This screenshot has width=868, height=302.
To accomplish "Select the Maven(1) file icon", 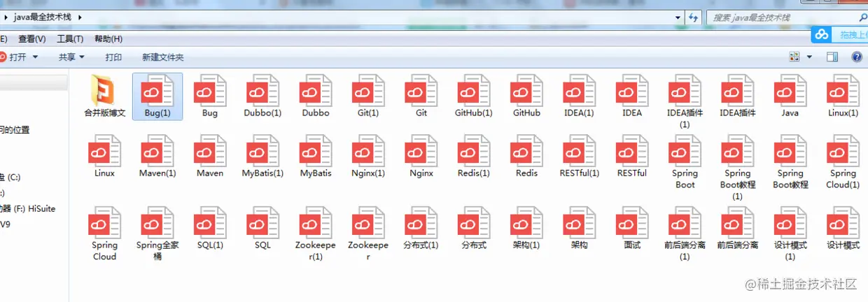I will click(x=157, y=151).
